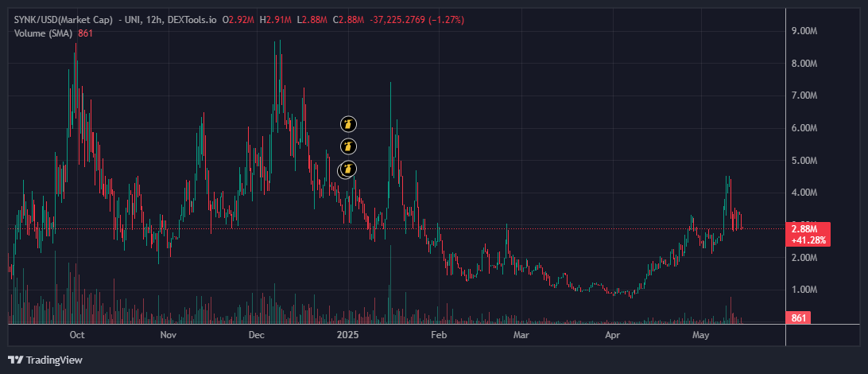Click the close value C2.88M
868x374 pixels.
(347, 20)
